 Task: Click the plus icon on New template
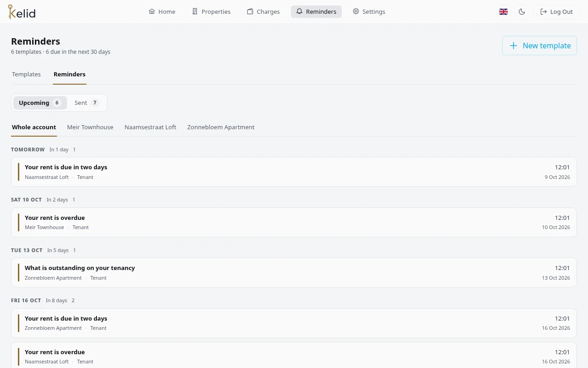[514, 46]
